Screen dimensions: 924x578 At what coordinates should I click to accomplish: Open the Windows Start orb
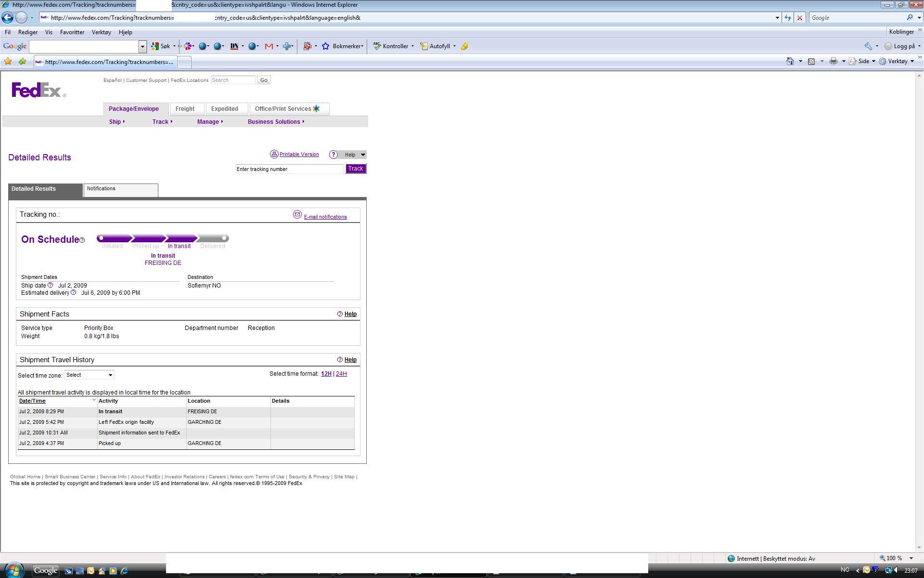(x=13, y=570)
